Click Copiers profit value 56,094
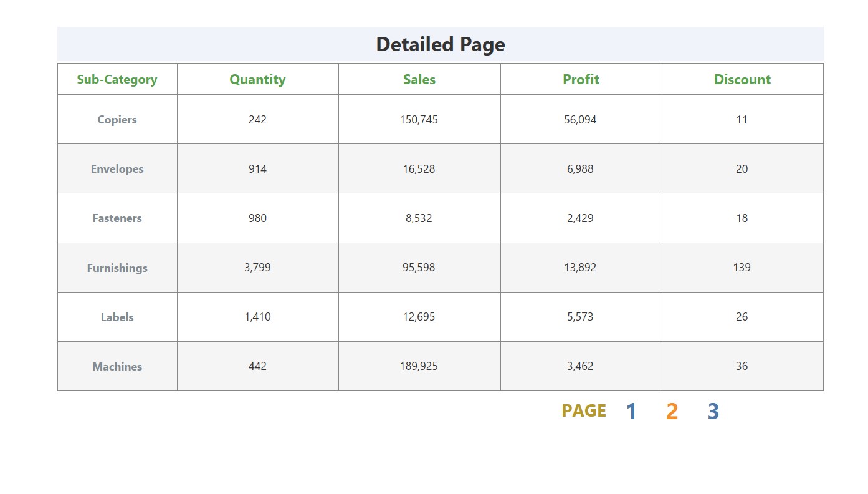868x494 pixels. (x=580, y=120)
